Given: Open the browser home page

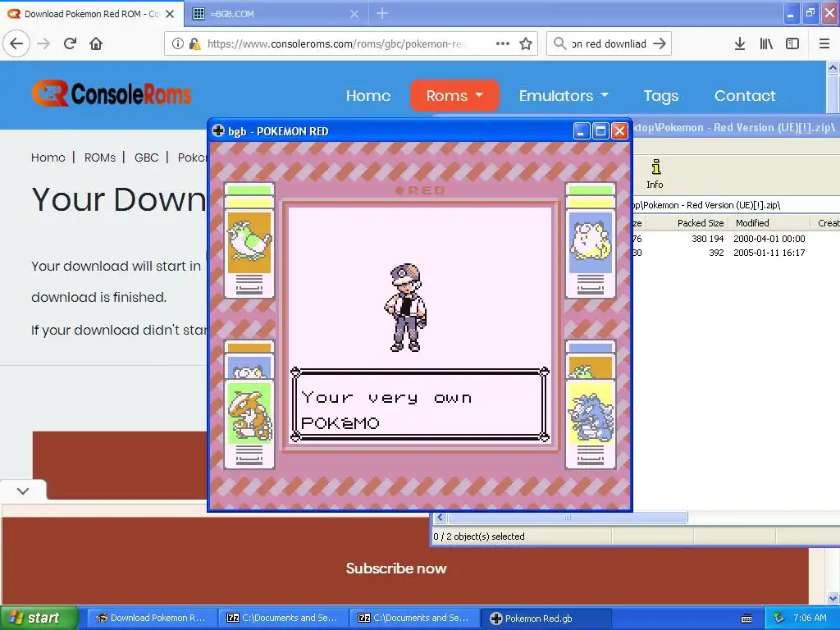Looking at the screenshot, I should pos(96,43).
